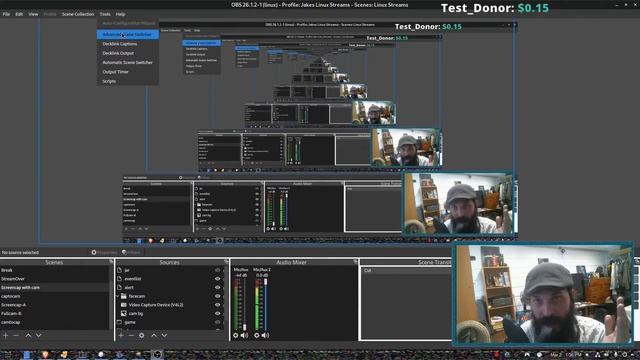Image resolution: width=640 pixels, height=360 pixels.
Task: Select Automatic Scene Switcher in Tools menu
Action: point(128,62)
